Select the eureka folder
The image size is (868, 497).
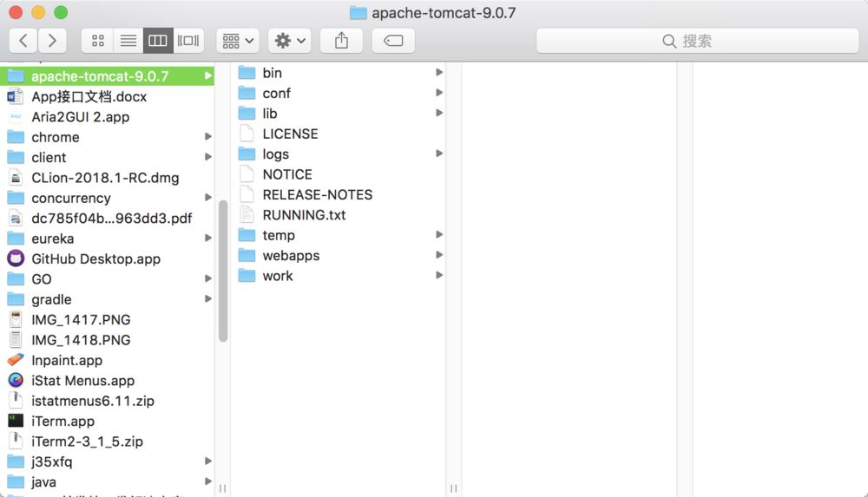click(108, 239)
